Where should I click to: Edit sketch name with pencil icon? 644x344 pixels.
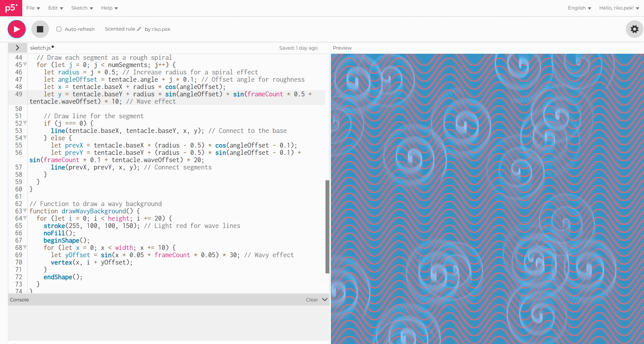coord(139,29)
